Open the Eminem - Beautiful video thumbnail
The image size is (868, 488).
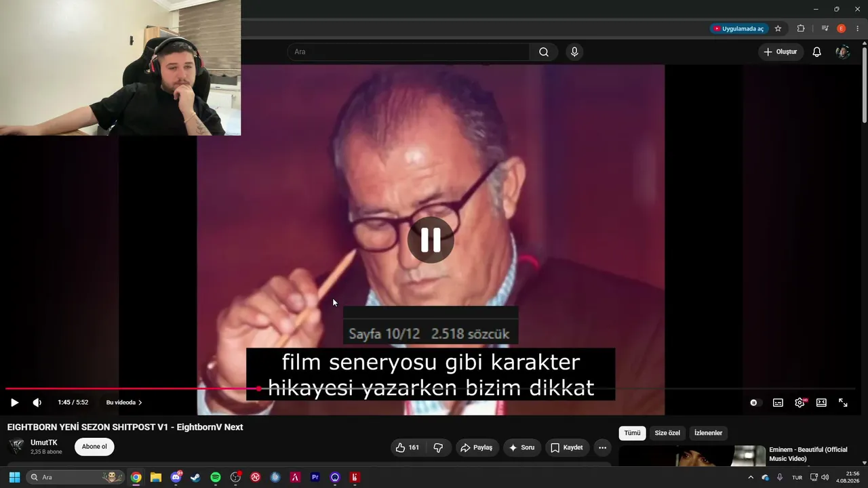(692, 455)
